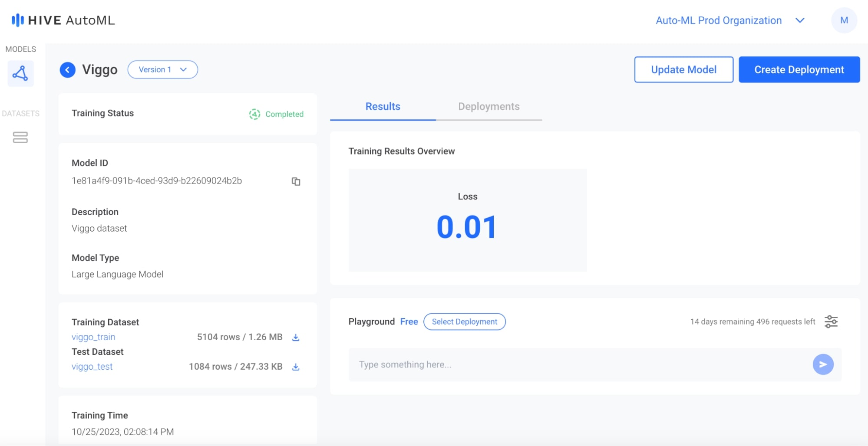Select the Results tab
This screenshot has width=868, height=446.
tap(382, 106)
